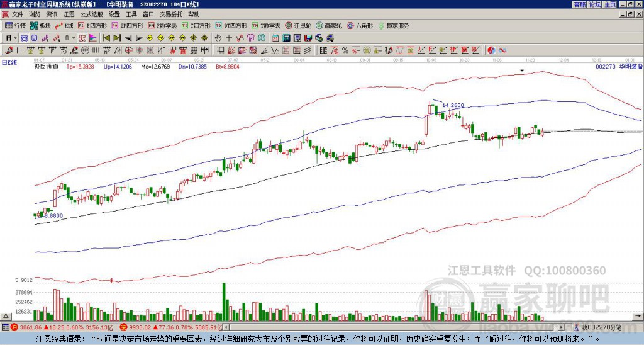Open the 赢家轮 wheel tool
The height and width of the screenshot is (345, 644).
329,25
